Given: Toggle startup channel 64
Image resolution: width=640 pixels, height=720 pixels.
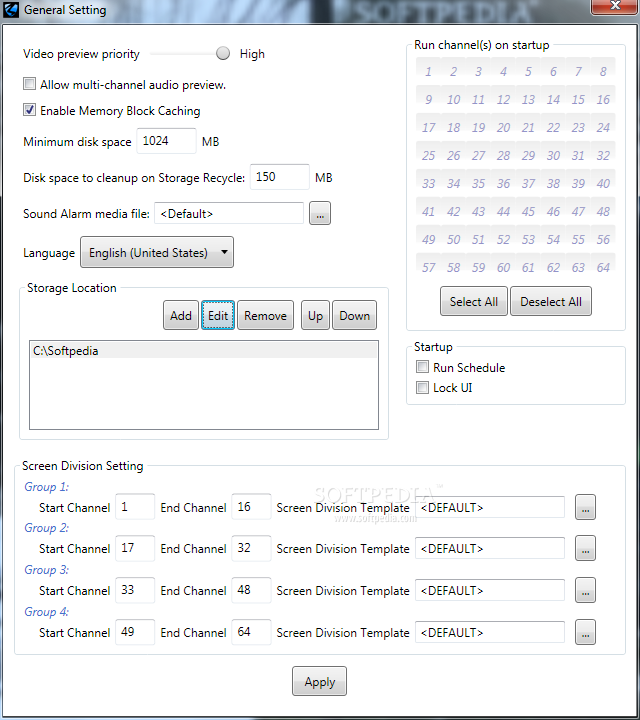Looking at the screenshot, I should (603, 267).
